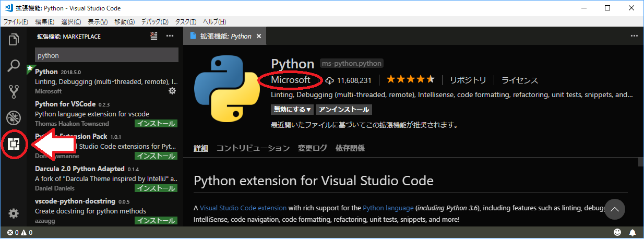The height and width of the screenshot is (239, 644).
Task: Click the azaugg author name
Action: (x=45, y=221)
